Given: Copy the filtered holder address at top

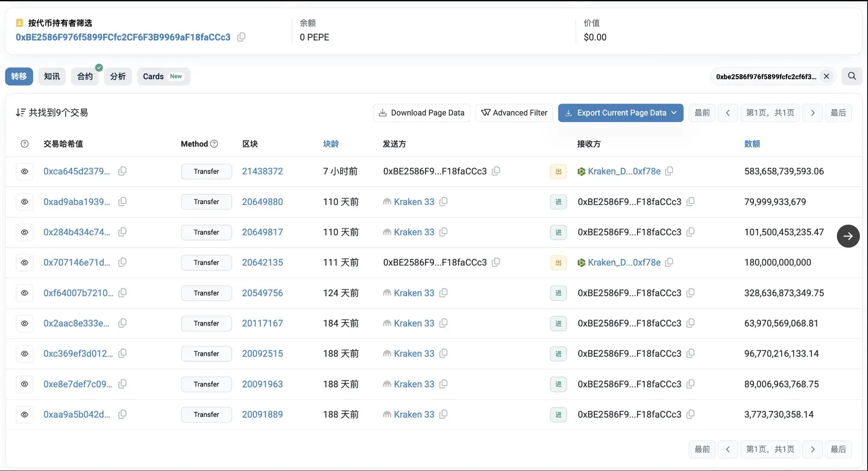Looking at the screenshot, I should (241, 37).
